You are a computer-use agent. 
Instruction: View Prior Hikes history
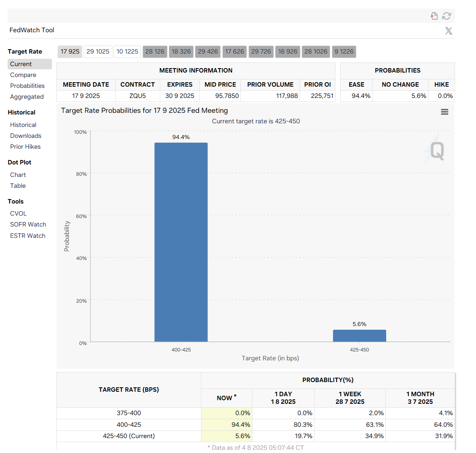pos(25,147)
